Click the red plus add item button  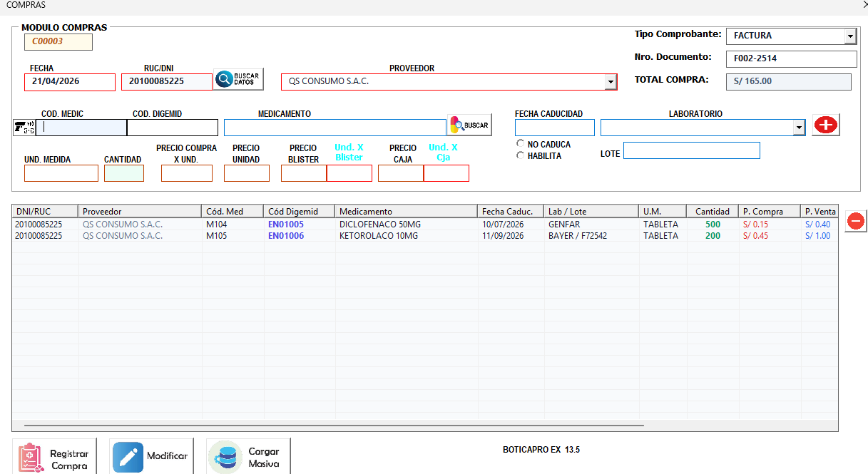click(x=826, y=125)
